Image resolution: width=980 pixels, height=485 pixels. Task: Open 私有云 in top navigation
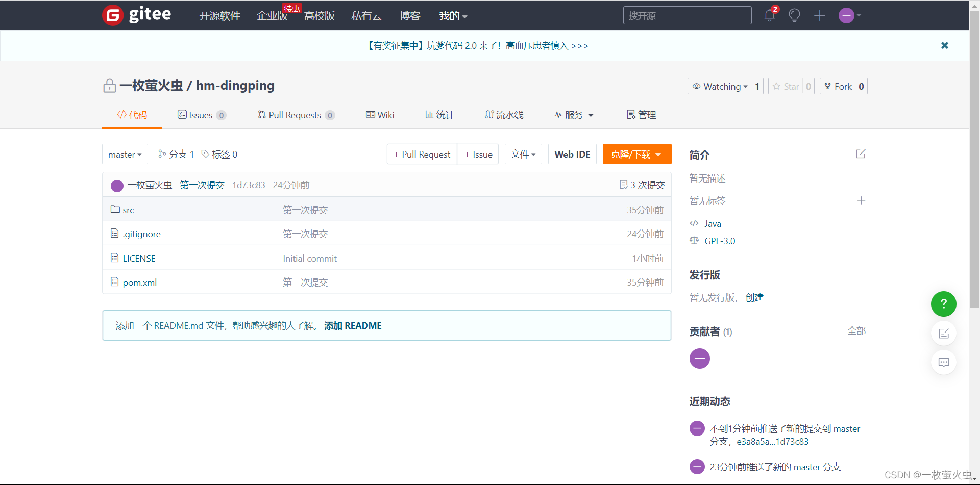366,16
